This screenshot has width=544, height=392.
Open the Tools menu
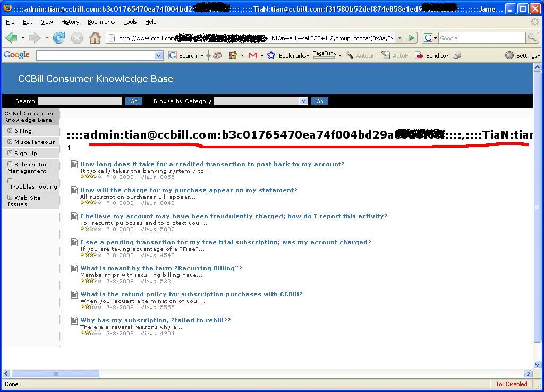pyautogui.click(x=130, y=22)
